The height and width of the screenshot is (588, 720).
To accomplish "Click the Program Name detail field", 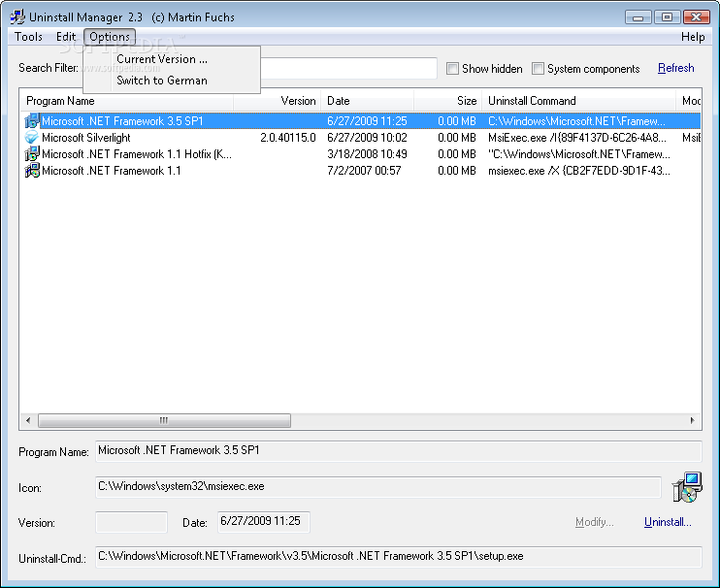I will 398,451.
